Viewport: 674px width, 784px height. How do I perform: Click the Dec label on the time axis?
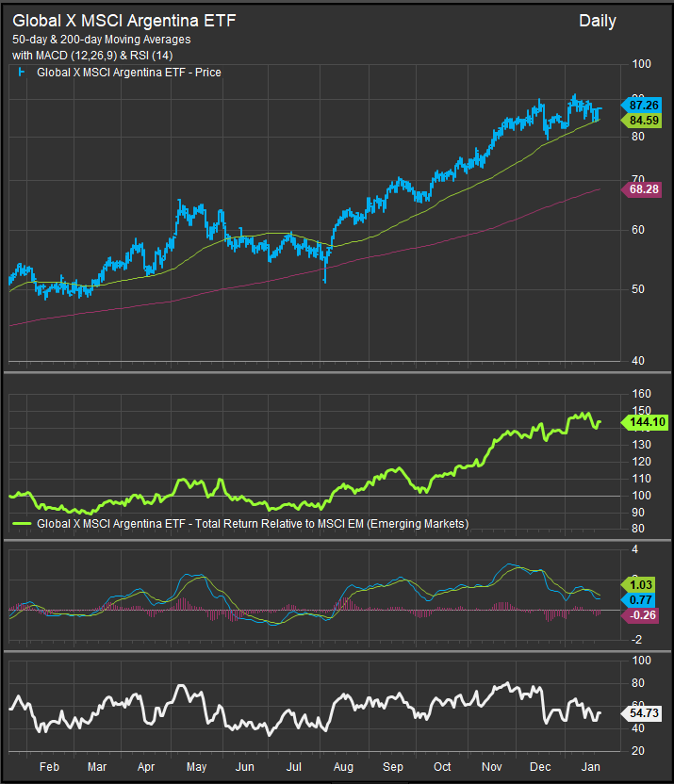[x=540, y=767]
